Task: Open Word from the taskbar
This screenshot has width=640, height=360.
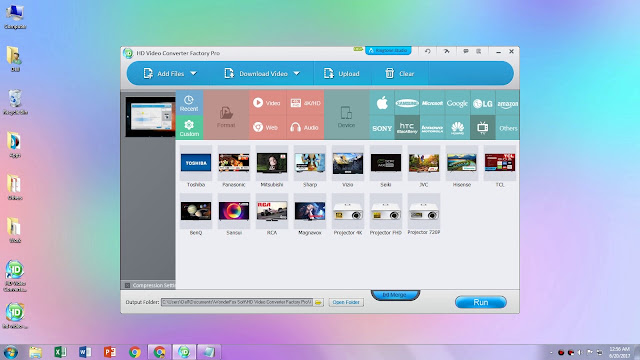Action: tap(85, 352)
